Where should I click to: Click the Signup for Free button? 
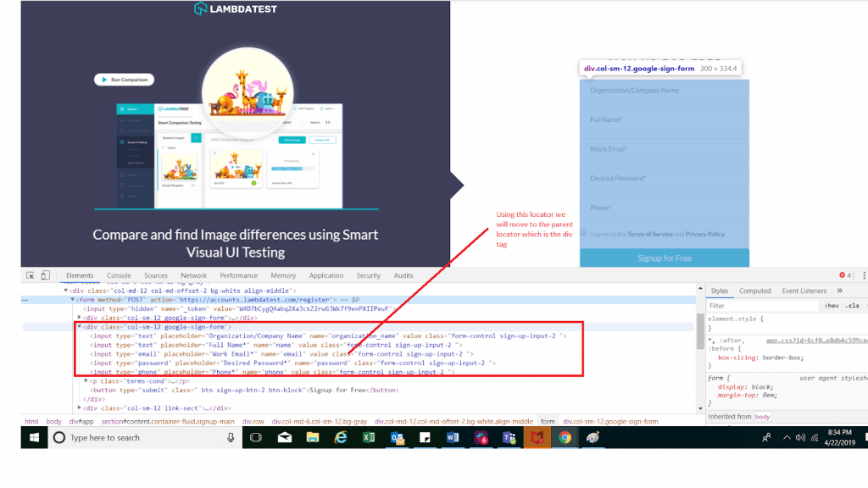(664, 258)
